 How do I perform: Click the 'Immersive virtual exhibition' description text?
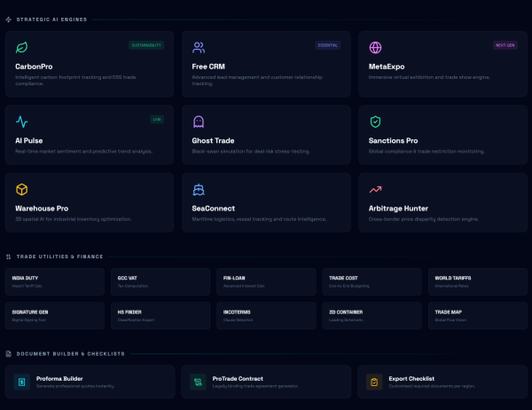point(429,77)
